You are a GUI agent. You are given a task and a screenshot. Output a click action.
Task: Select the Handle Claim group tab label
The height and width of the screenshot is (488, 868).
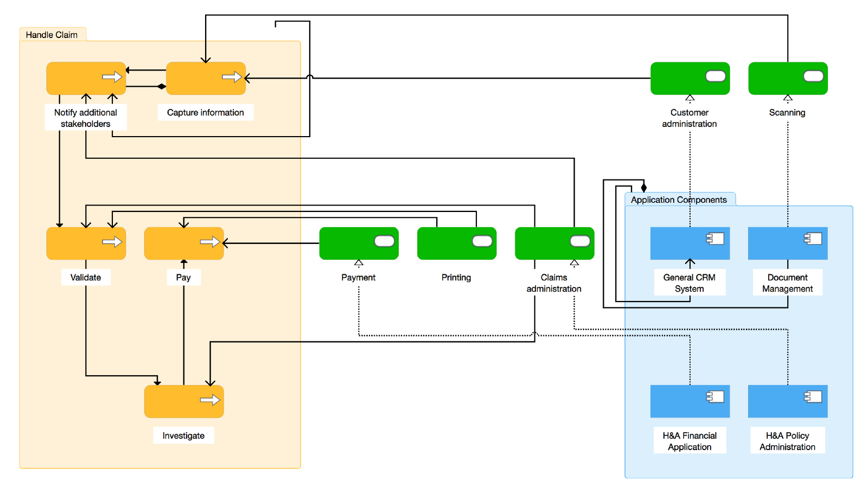coord(52,34)
